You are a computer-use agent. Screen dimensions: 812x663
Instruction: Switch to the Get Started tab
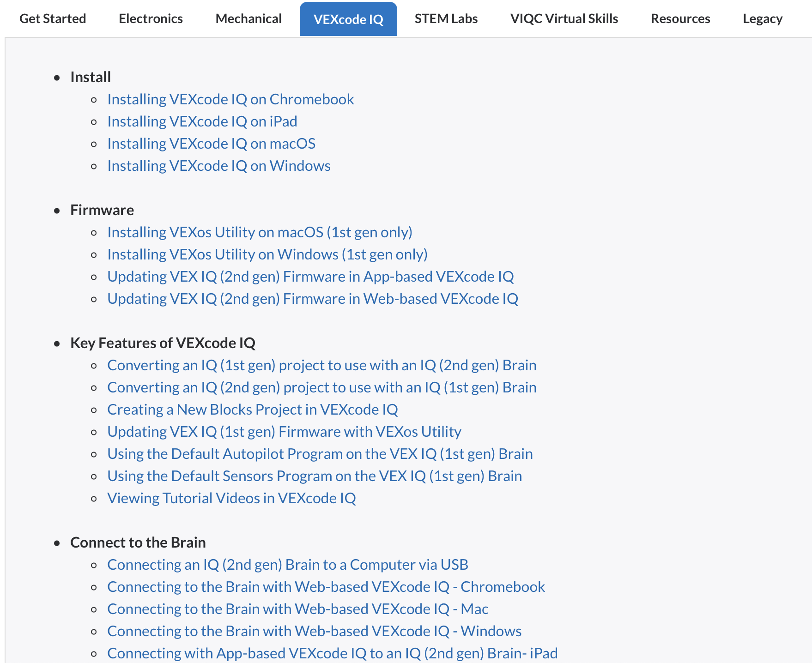tap(53, 18)
